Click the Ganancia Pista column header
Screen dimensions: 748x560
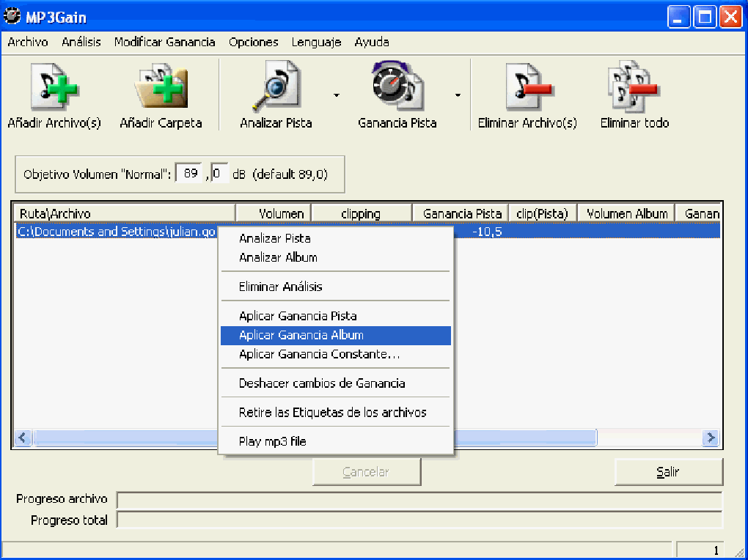(461, 214)
